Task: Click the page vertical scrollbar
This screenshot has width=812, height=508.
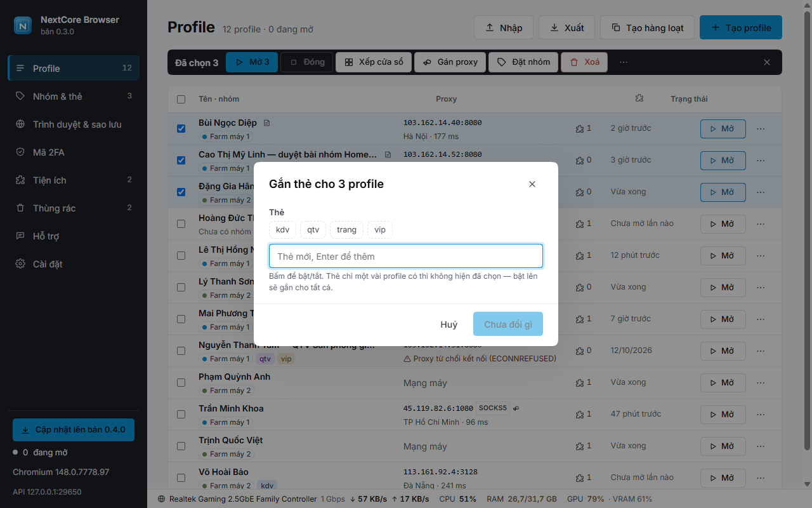Action: pos(807,232)
